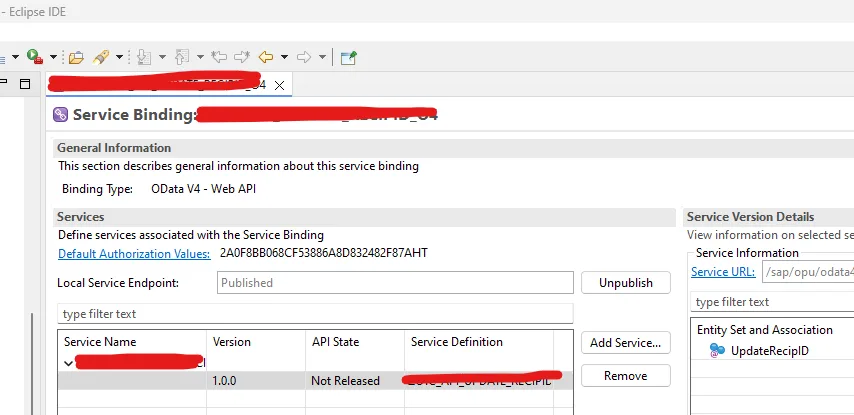This screenshot has height=415, width=854.
Task: Click the Previous Annotation icon
Action: coord(183,57)
